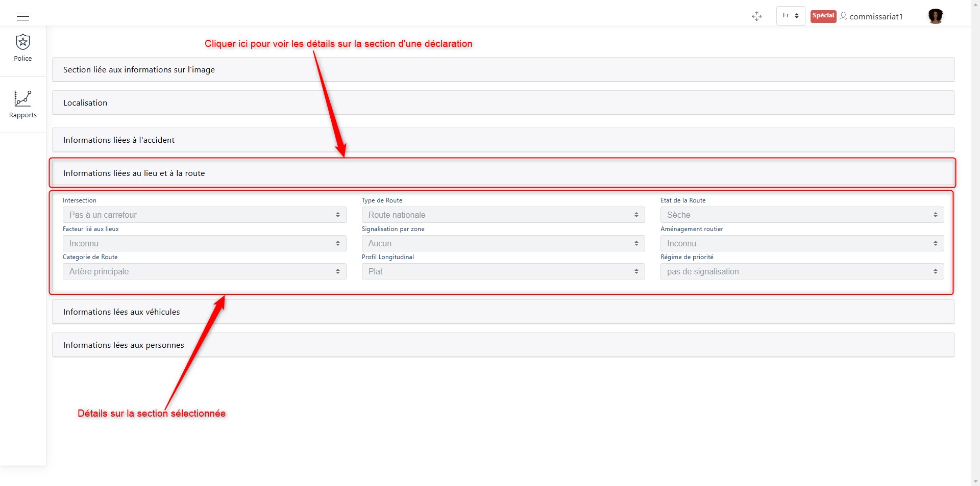
Task: Click the Police shield badge icon
Action: (23, 42)
